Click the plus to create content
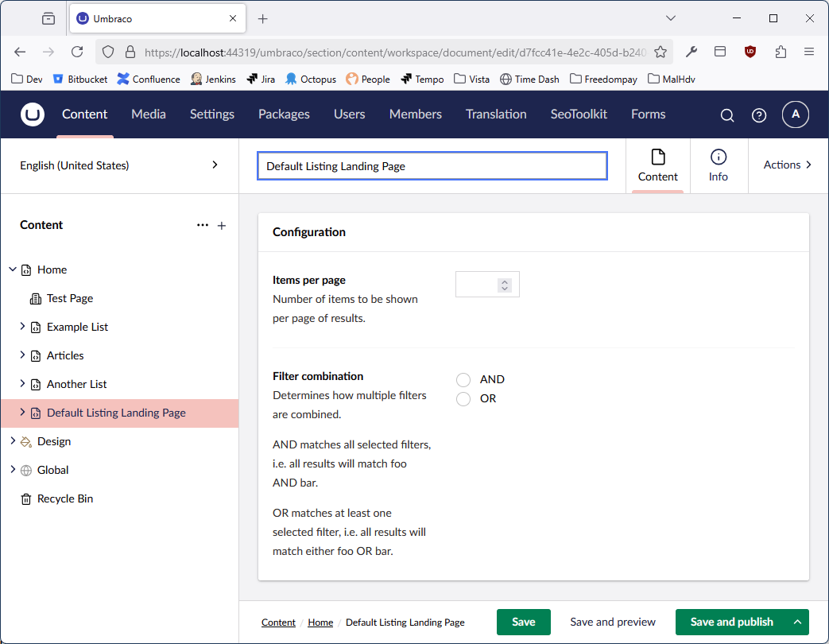The height and width of the screenshot is (644, 829). point(222,226)
